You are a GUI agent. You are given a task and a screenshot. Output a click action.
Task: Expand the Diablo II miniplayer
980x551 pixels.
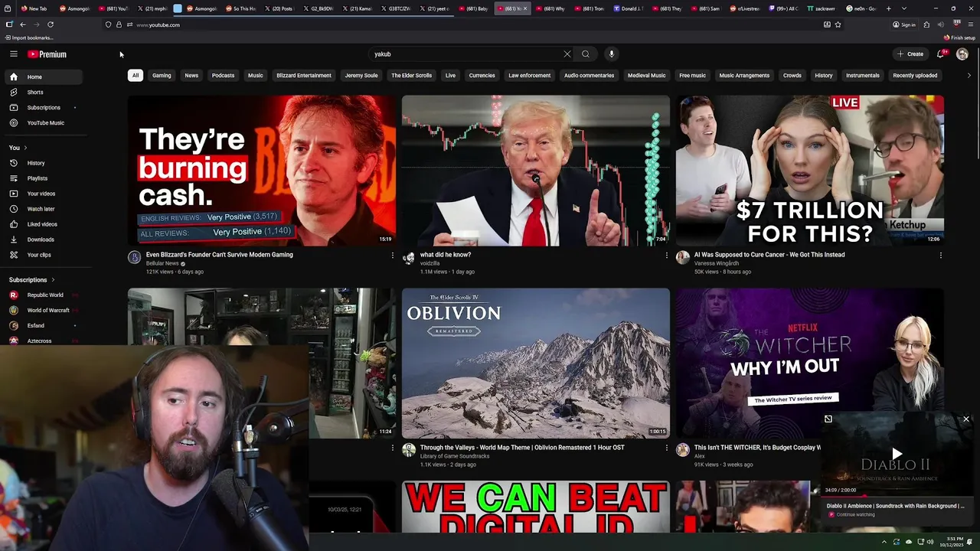coord(828,419)
